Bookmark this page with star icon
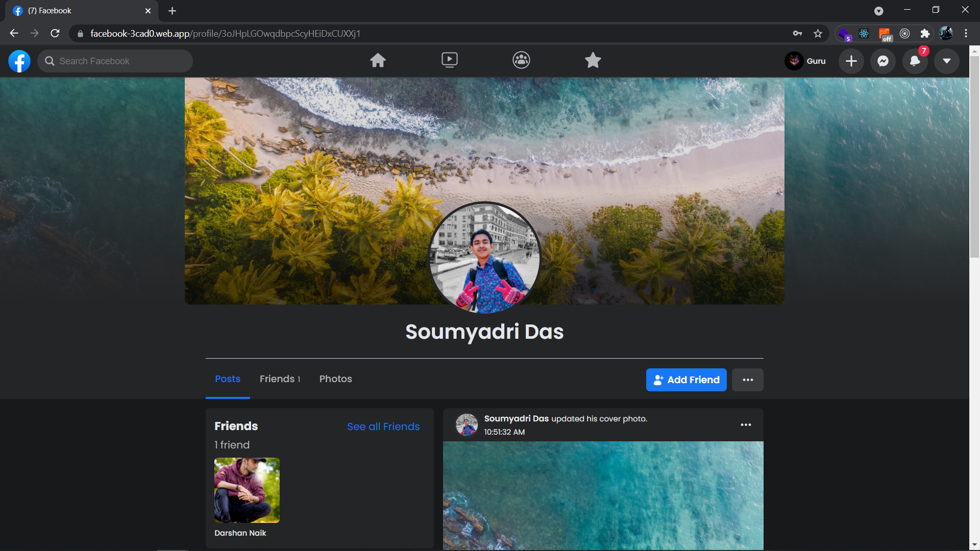This screenshot has width=980, height=551. pyautogui.click(x=818, y=34)
